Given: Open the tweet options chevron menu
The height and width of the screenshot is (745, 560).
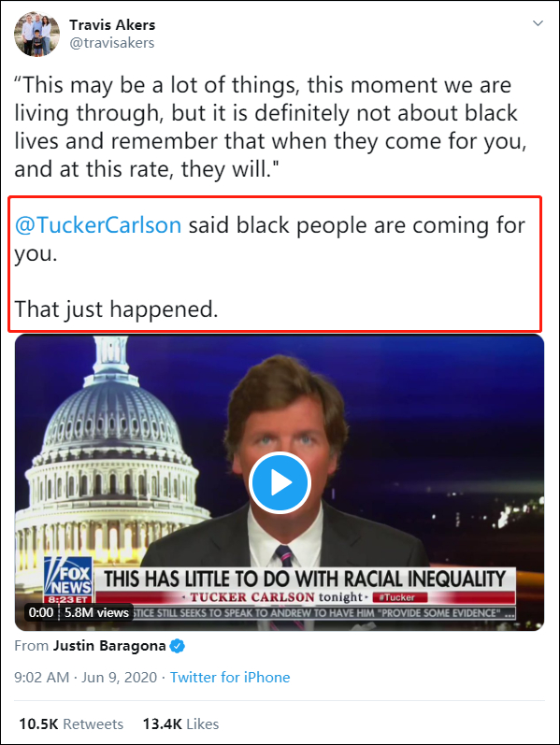Looking at the screenshot, I should 538,23.
